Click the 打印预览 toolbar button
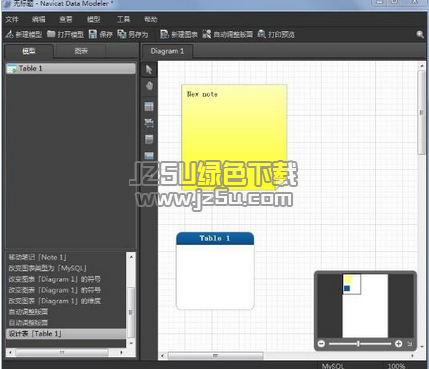429x369 pixels. [x=276, y=34]
